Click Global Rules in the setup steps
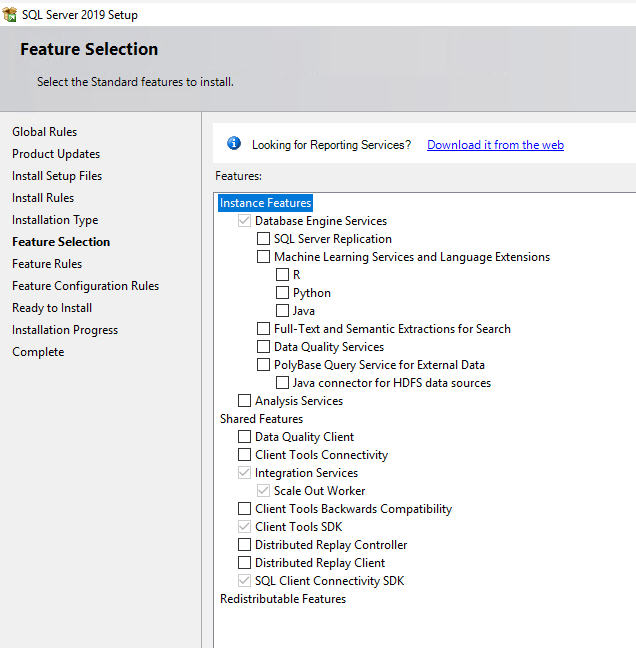 tap(45, 132)
